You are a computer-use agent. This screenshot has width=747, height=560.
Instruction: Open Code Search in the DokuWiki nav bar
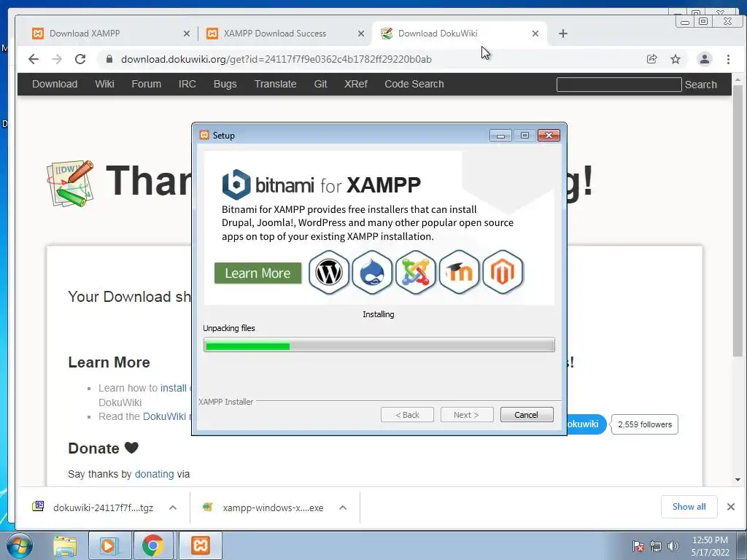click(414, 84)
